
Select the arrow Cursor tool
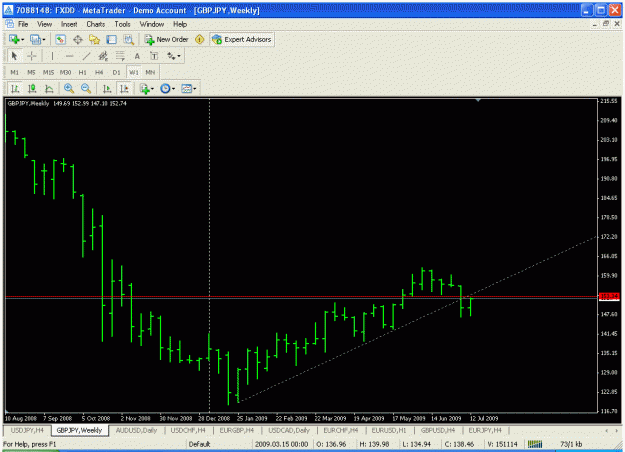[14, 56]
